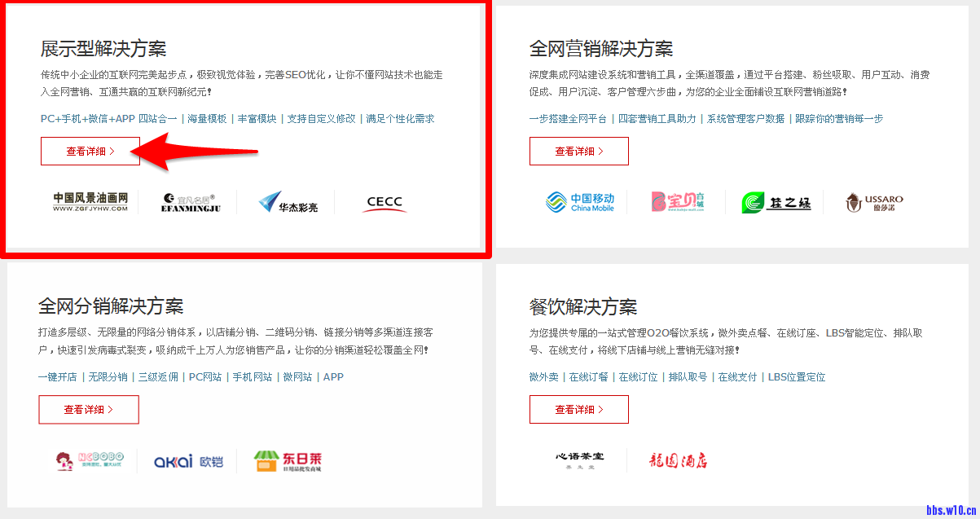Select the 四套营销工具助力 link

(657, 119)
